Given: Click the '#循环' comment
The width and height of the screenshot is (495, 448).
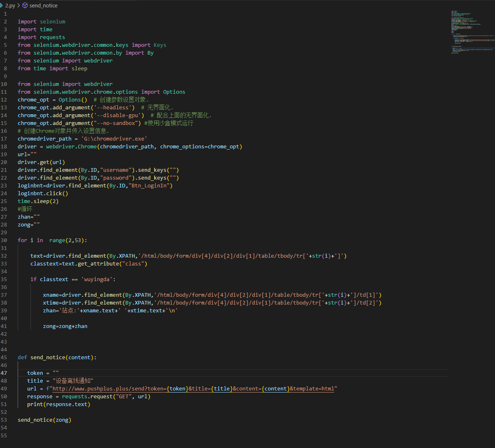Looking at the screenshot, I should [x=25, y=209].
